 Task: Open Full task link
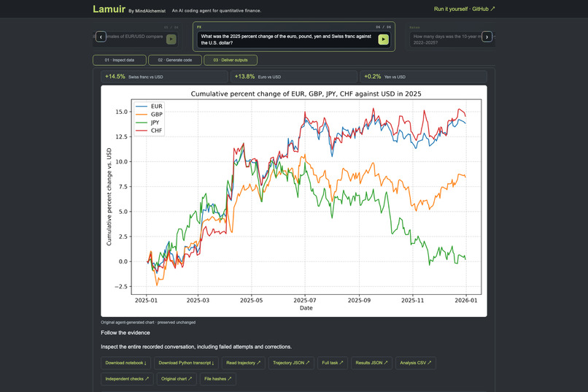point(333,363)
